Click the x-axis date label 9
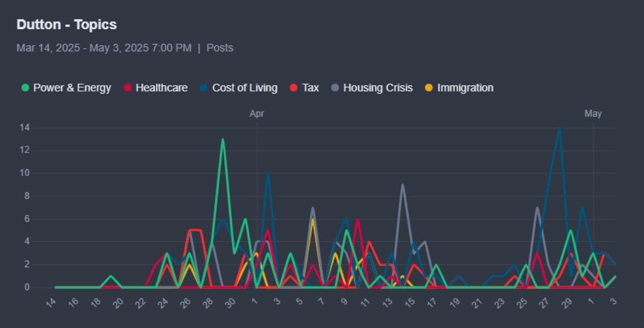 tap(344, 301)
